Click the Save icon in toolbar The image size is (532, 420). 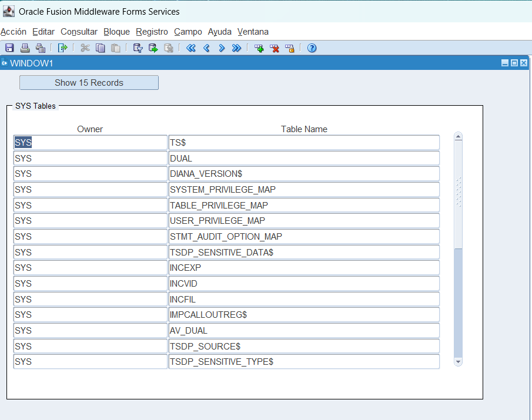(x=9, y=48)
